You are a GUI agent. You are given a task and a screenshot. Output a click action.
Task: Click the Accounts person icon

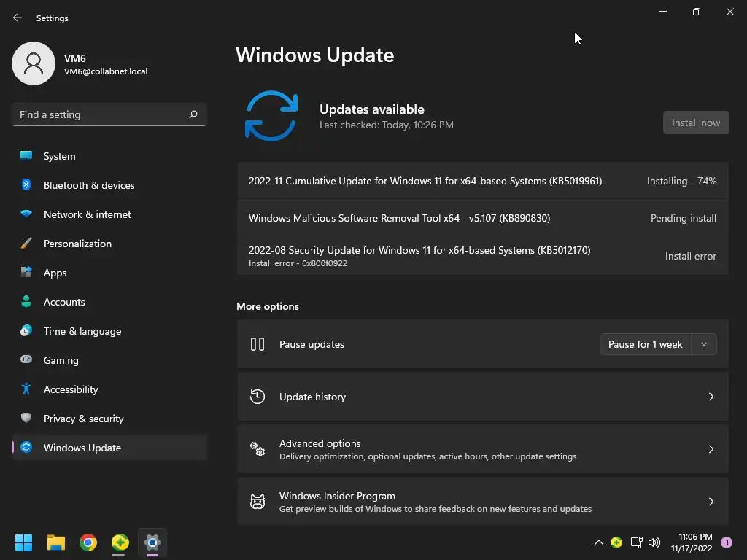pos(26,301)
